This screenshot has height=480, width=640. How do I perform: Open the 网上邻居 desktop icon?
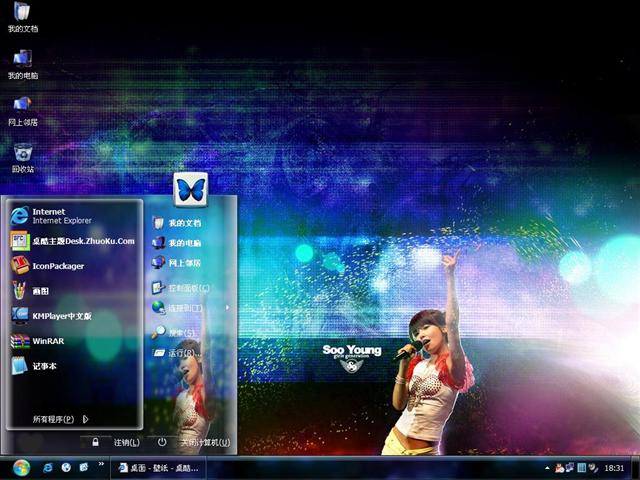[x=23, y=111]
